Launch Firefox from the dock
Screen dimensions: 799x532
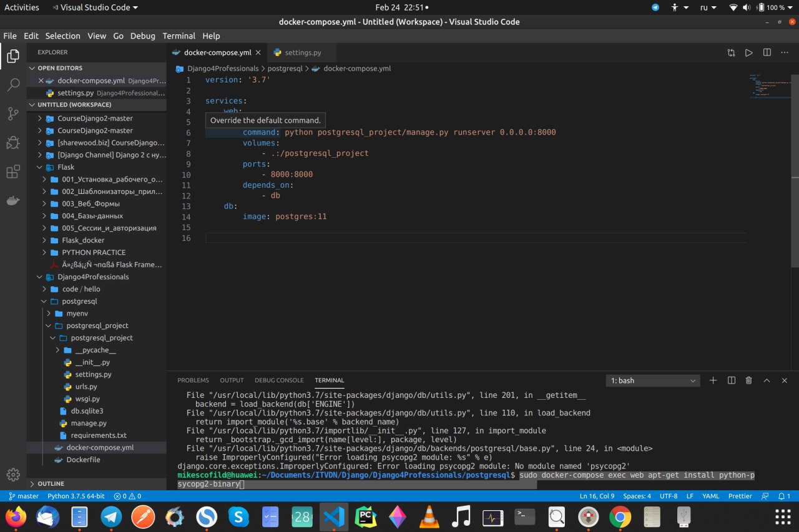[16, 517]
